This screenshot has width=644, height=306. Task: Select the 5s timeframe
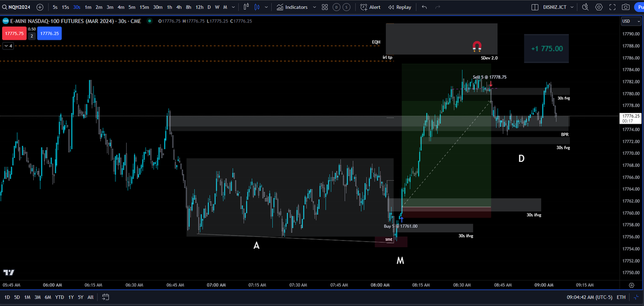(x=55, y=7)
